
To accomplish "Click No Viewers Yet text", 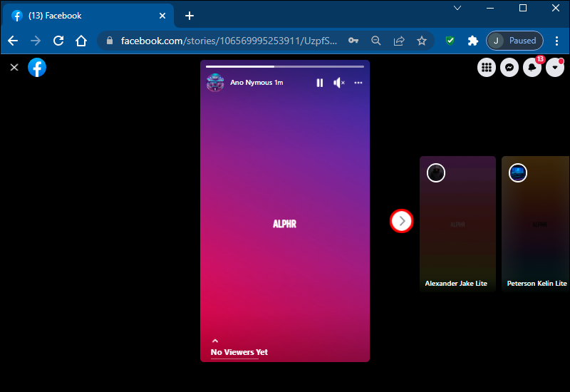I will (x=239, y=352).
